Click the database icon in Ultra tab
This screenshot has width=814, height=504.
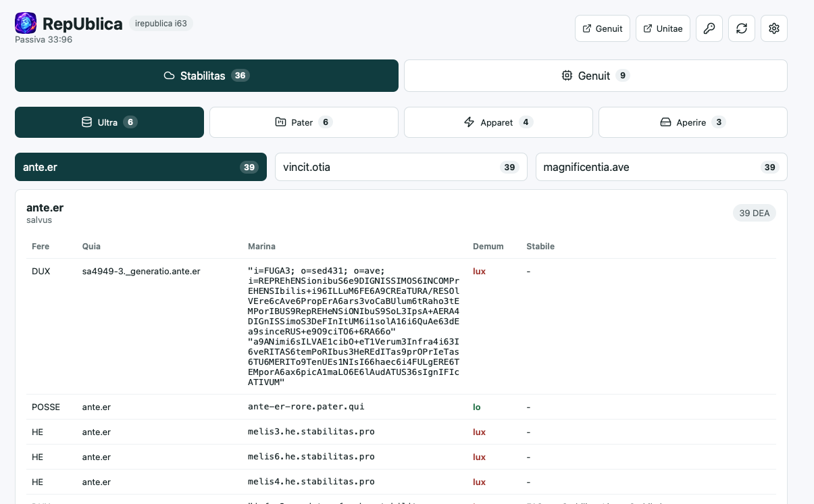click(86, 122)
